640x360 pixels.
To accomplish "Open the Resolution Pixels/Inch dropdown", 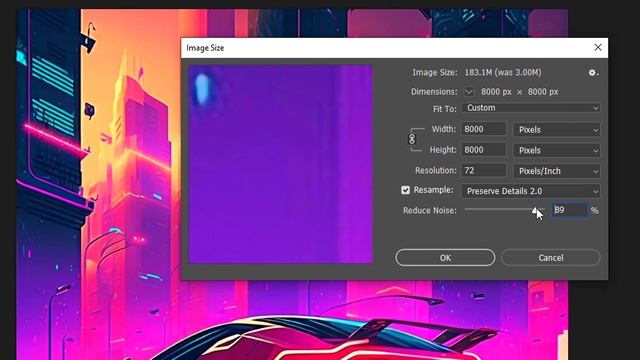I will (557, 171).
